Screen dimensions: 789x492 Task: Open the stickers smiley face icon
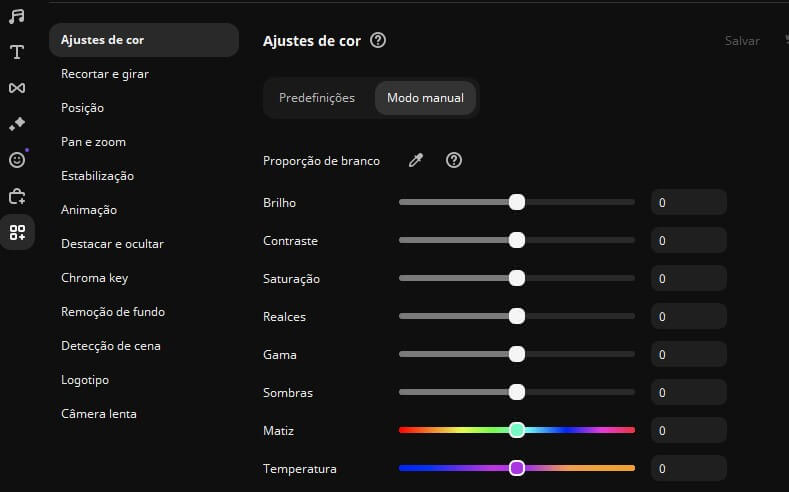tap(17, 160)
